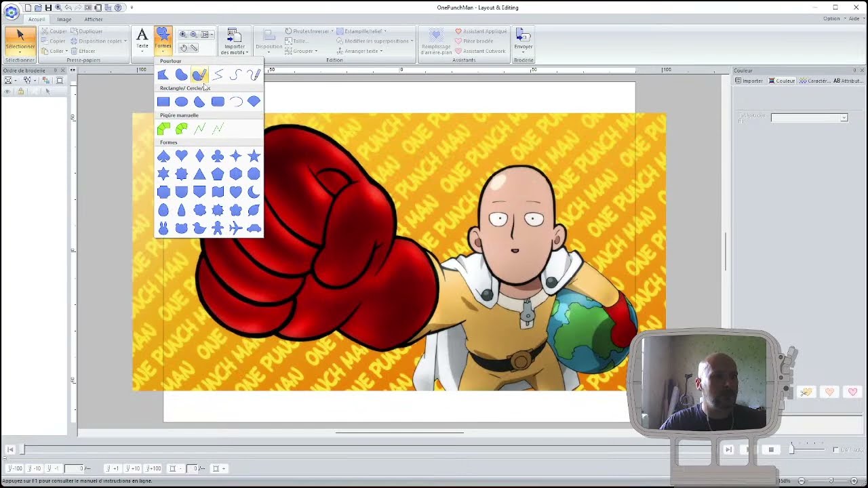The width and height of the screenshot is (868, 488).
Task: Open Importer des motifs dropdown
Action: coord(234,41)
